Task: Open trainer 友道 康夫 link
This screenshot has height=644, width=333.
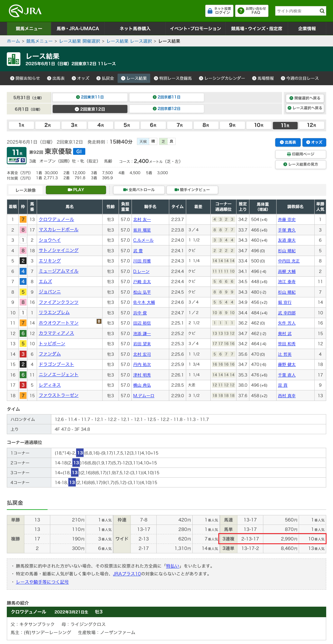Action: coord(287,240)
